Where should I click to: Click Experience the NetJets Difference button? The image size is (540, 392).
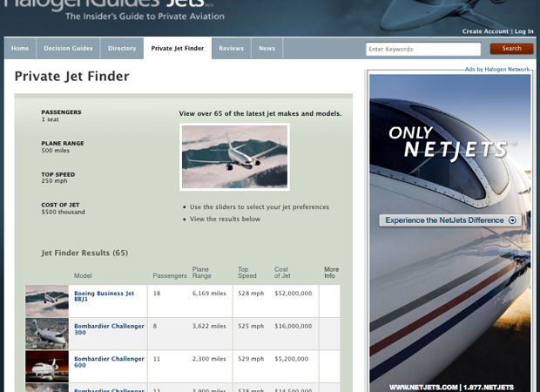click(x=449, y=220)
